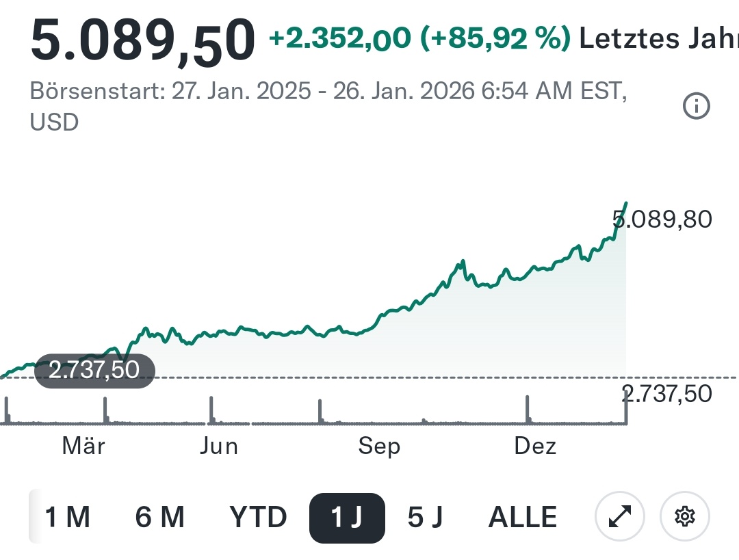Image resolution: width=739 pixels, height=560 pixels.
Task: Select the 1 M time range
Action: click(x=67, y=518)
